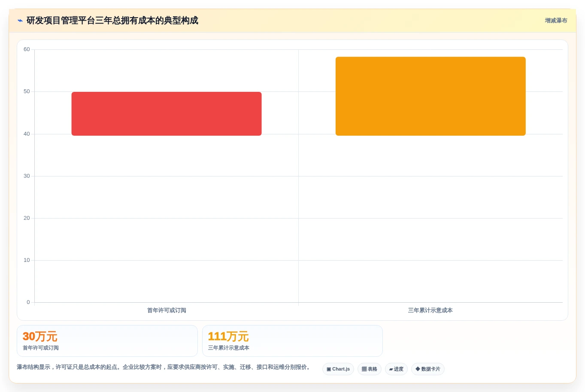Image resolution: width=585 pixels, height=392 pixels.
Task: Click the y-axis value 30
Action: 27,176
